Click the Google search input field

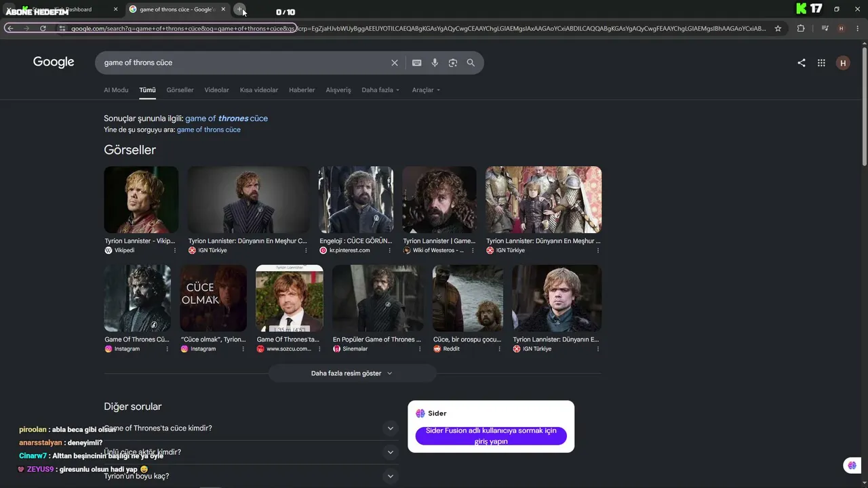244,62
